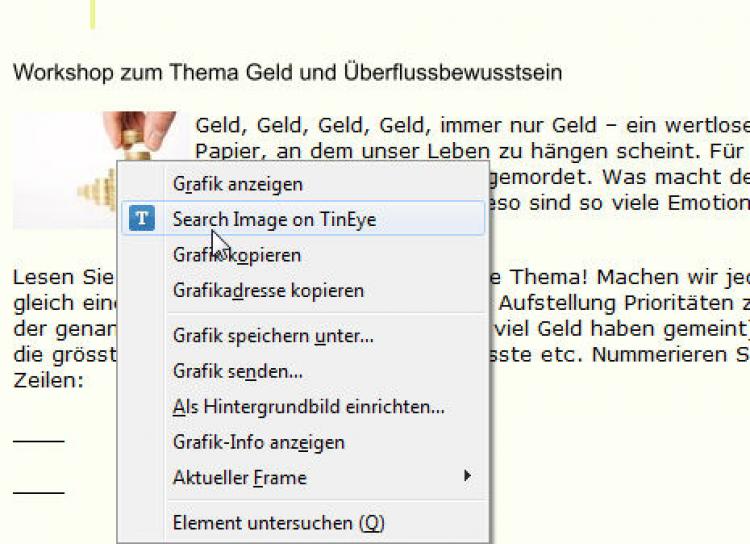Screen dimensions: 750x544
Task: Choose 'Grafik senden...' option
Action: tap(237, 371)
